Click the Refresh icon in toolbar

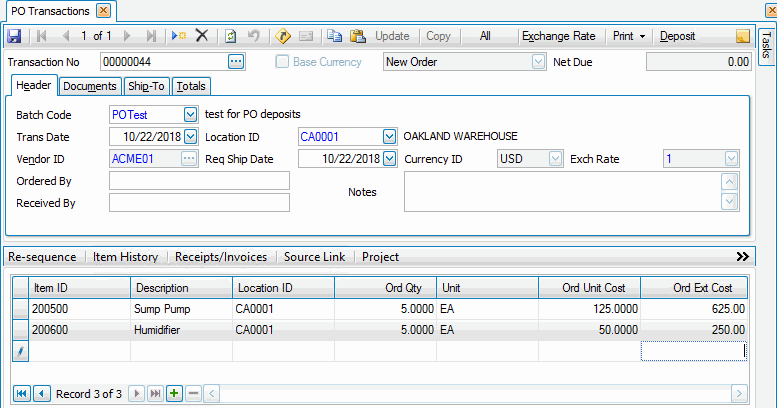231,36
